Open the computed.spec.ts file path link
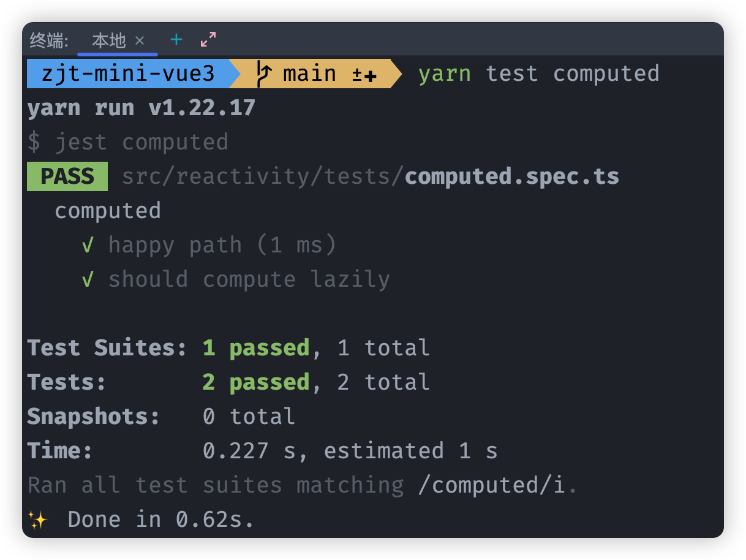The image size is (746, 560). click(x=371, y=176)
